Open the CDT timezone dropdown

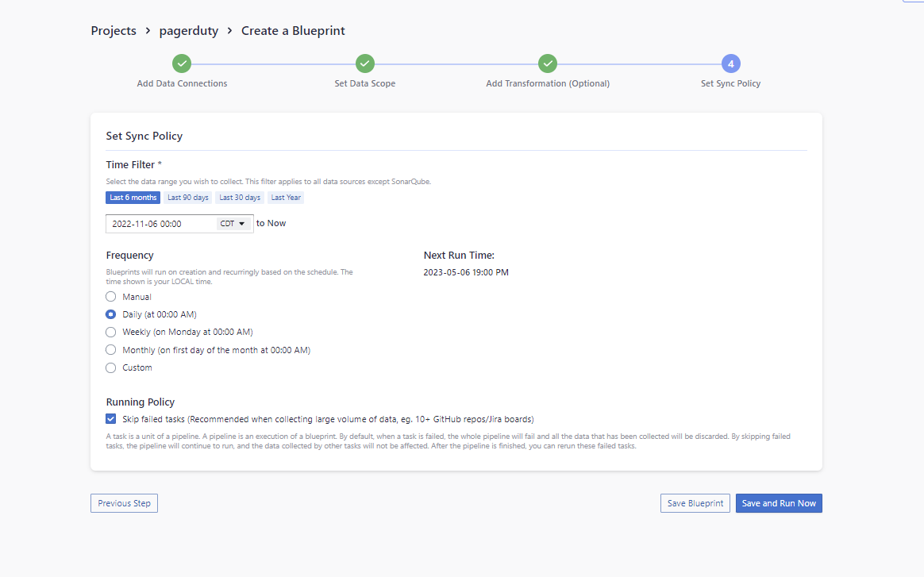tap(233, 224)
